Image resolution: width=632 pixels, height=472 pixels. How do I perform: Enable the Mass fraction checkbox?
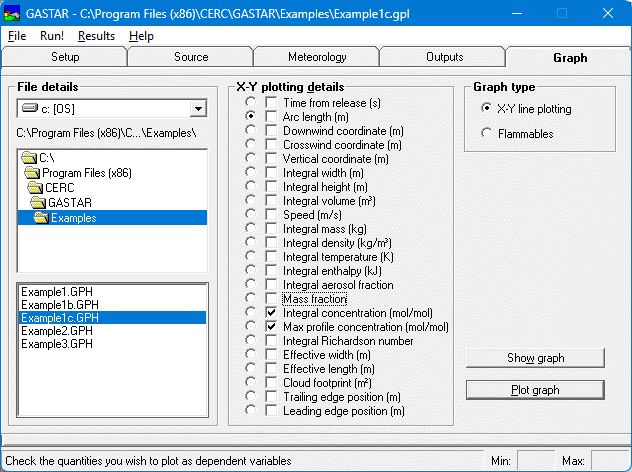271,299
